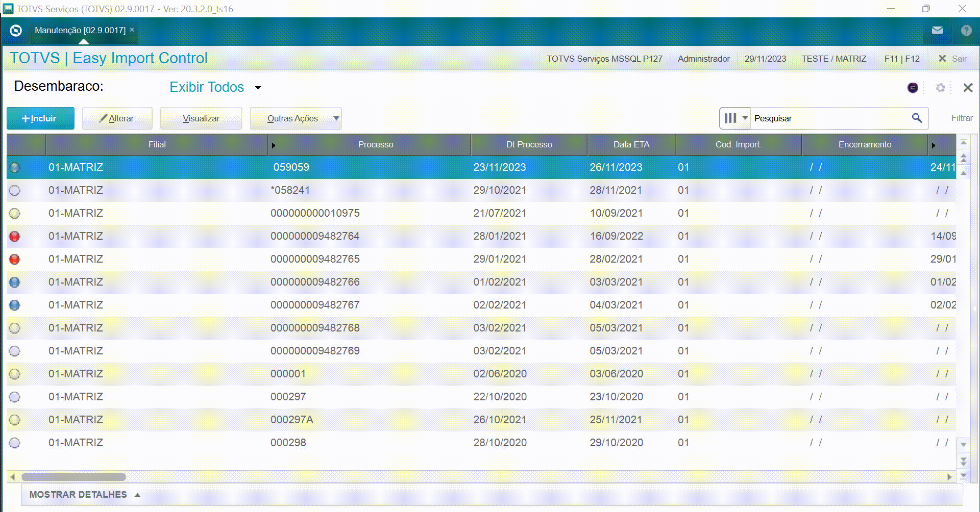Page up in the grid scrollbar
This screenshot has width=980, height=512.
click(x=963, y=158)
